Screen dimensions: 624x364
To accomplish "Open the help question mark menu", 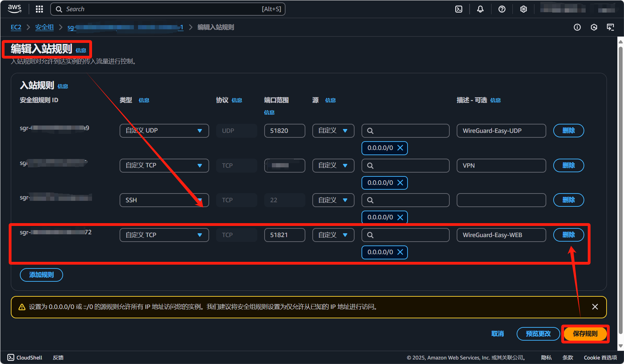I will pyautogui.click(x=502, y=9).
